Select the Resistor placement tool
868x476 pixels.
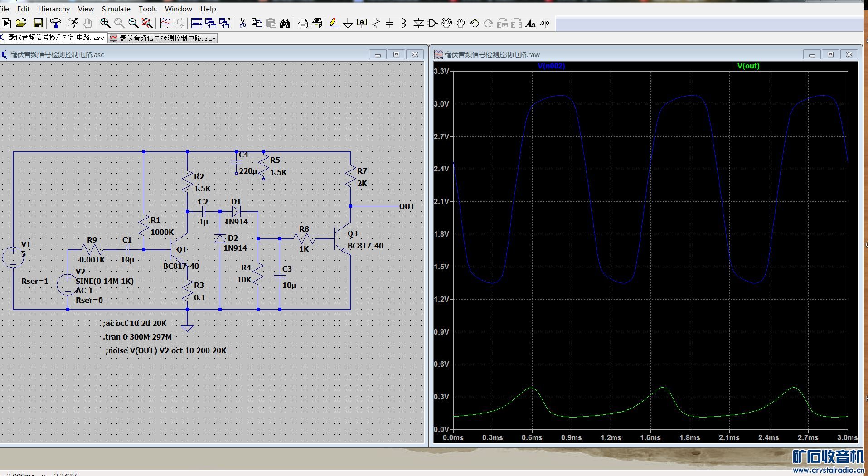376,23
